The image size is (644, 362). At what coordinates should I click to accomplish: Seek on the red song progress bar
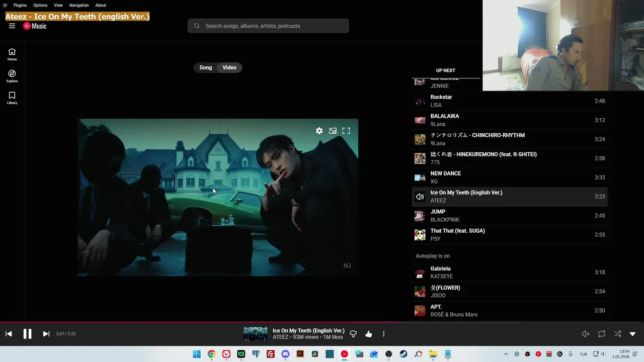point(322,322)
